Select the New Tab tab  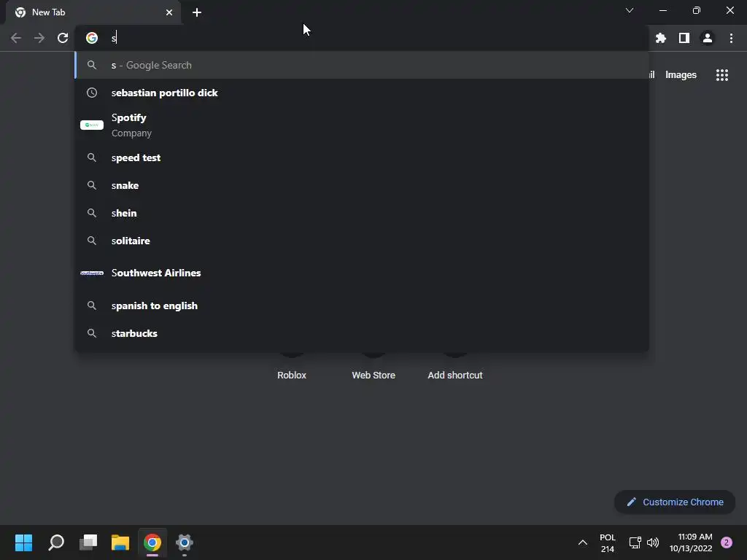click(93, 12)
